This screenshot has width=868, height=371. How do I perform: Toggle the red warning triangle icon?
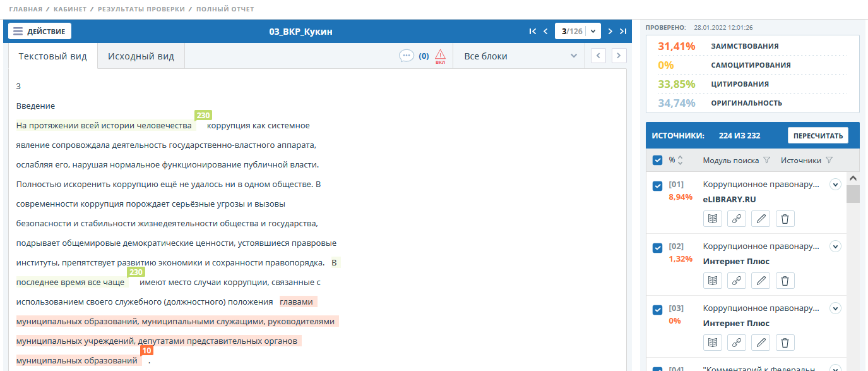[x=440, y=56]
